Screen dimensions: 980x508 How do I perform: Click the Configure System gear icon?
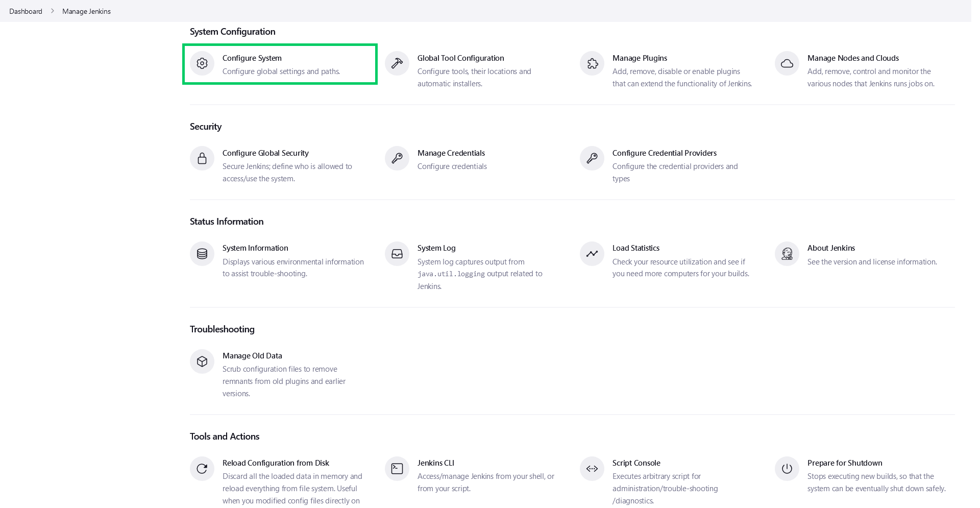click(202, 63)
